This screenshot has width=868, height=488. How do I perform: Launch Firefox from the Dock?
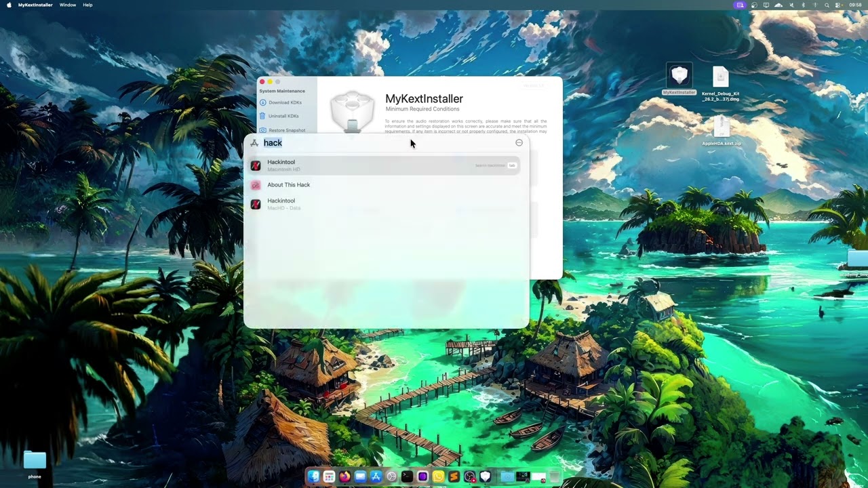click(344, 476)
